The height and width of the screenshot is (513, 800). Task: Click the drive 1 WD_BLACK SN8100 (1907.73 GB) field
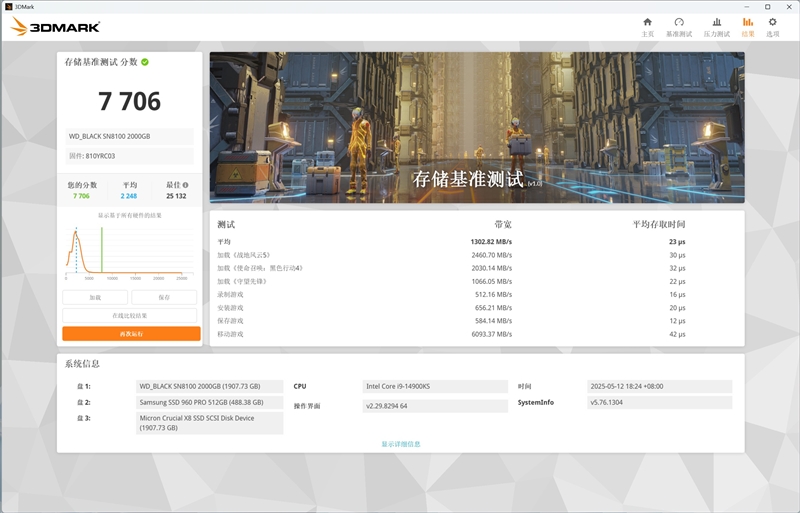(209, 386)
